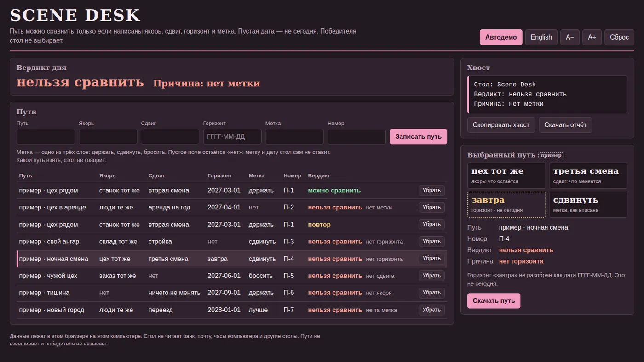The image size is (644, 362).
Task: Click Убрать for «пример · чужой цех»
Action: 431,276
